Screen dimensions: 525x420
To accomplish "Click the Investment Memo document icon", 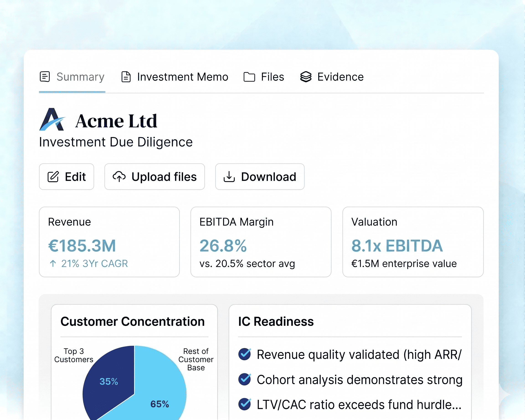I will click(x=126, y=77).
